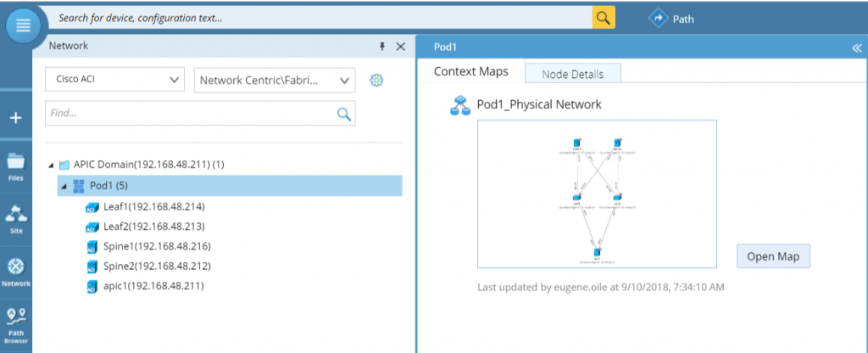The width and height of the screenshot is (868, 353).
Task: Click the yellow search magnifier button
Action: coord(604,19)
